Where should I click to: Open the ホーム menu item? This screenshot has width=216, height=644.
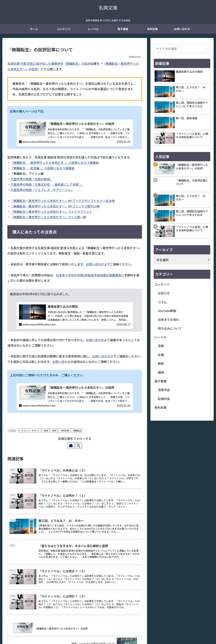point(34,29)
